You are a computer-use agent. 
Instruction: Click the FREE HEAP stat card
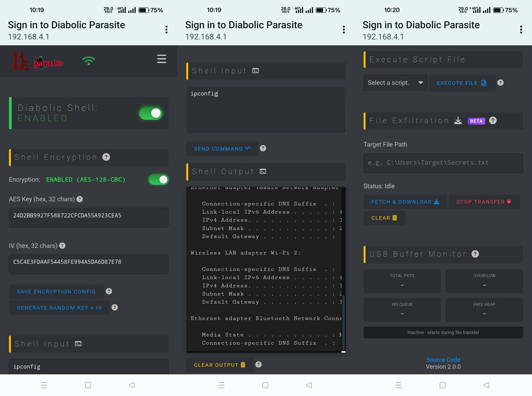[484, 310]
